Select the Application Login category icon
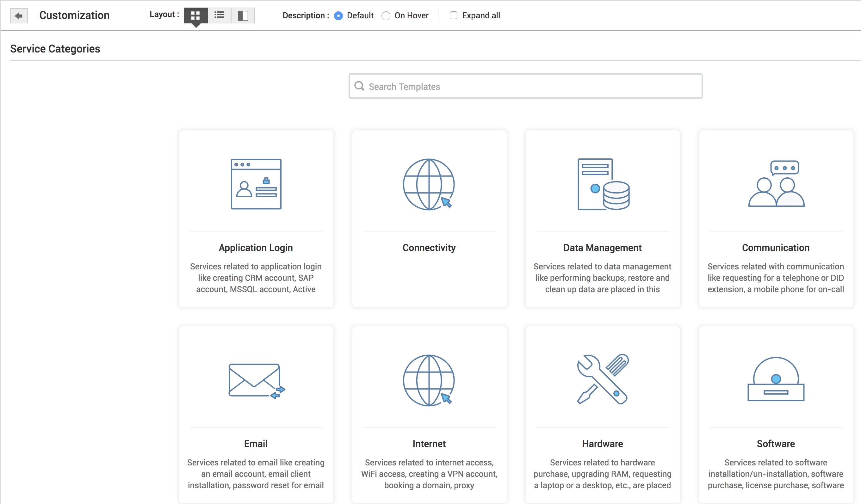This screenshot has height=504, width=861. tap(256, 184)
